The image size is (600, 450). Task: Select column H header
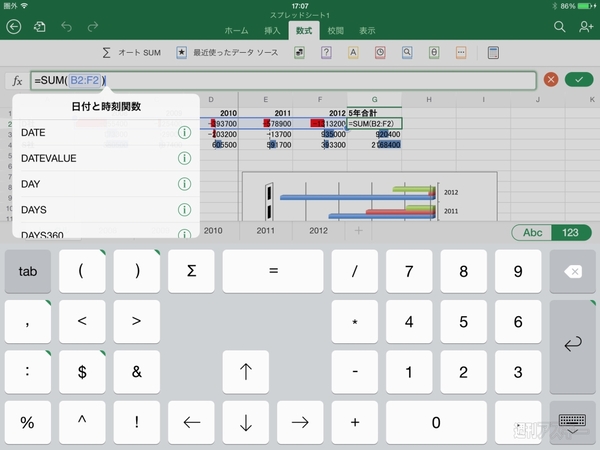[x=429, y=99]
